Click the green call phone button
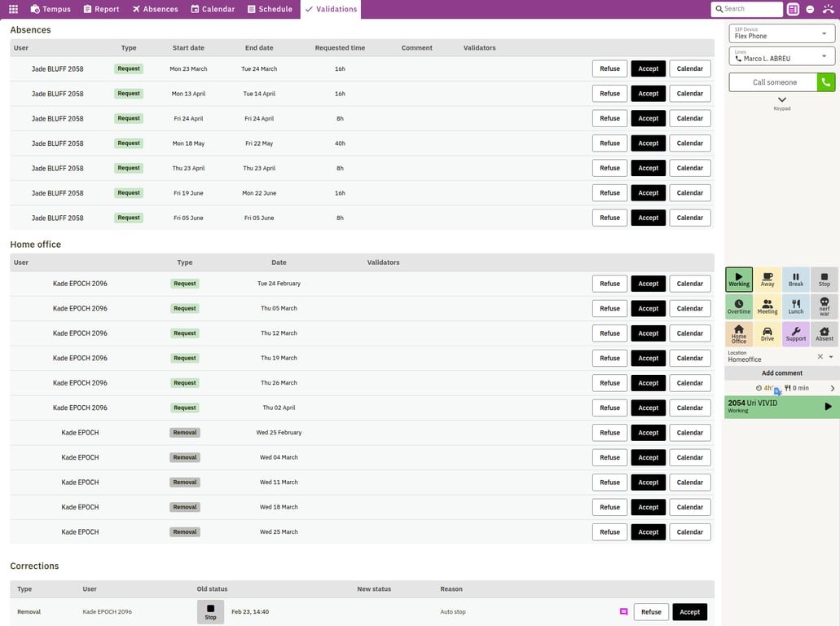The height and width of the screenshot is (626, 840). [x=825, y=82]
